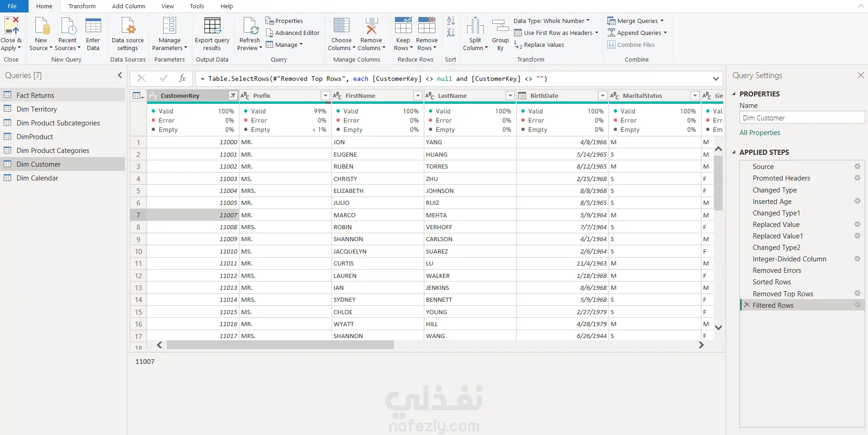Click the Split Column icon

click(x=475, y=26)
